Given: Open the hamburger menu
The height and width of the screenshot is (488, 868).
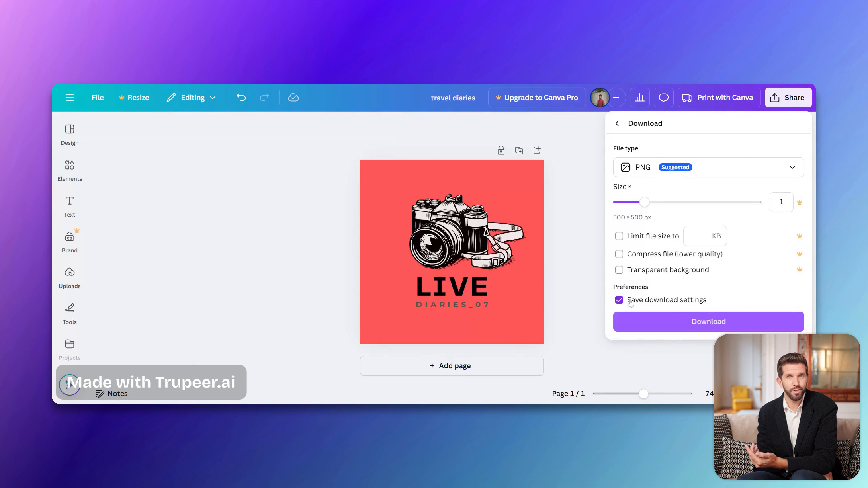Looking at the screenshot, I should (x=70, y=97).
